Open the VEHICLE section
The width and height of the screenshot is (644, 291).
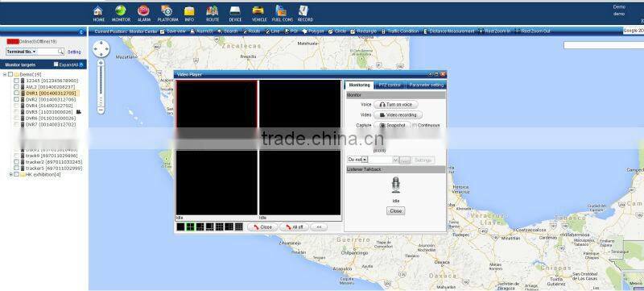[259, 14]
